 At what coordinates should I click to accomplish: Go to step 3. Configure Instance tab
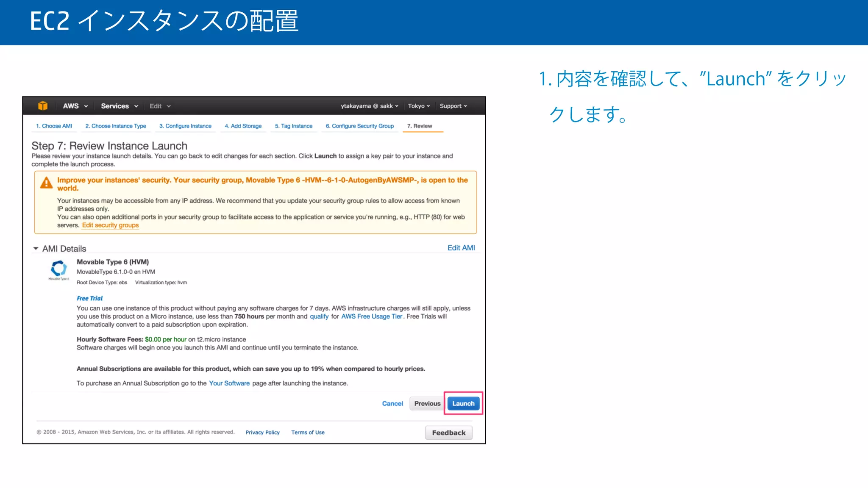[185, 126]
